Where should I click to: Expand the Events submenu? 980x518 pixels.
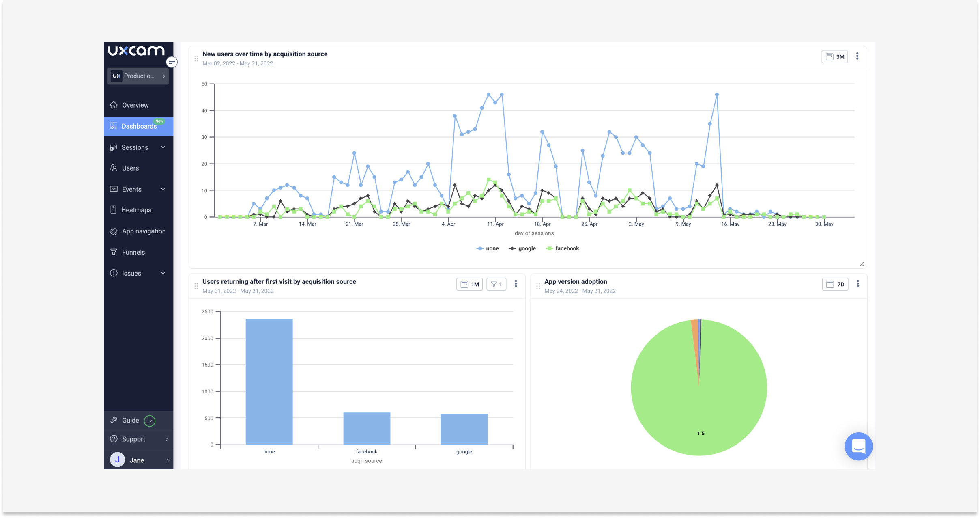coord(163,189)
